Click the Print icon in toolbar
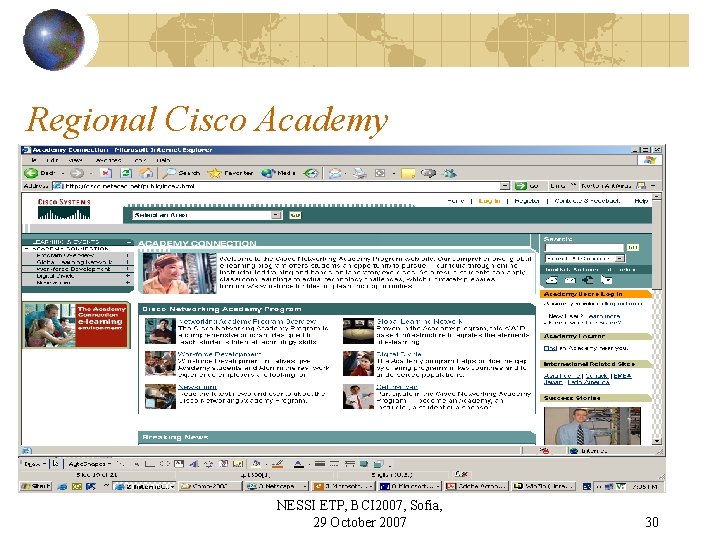The height and width of the screenshot is (540, 720). 360,173
